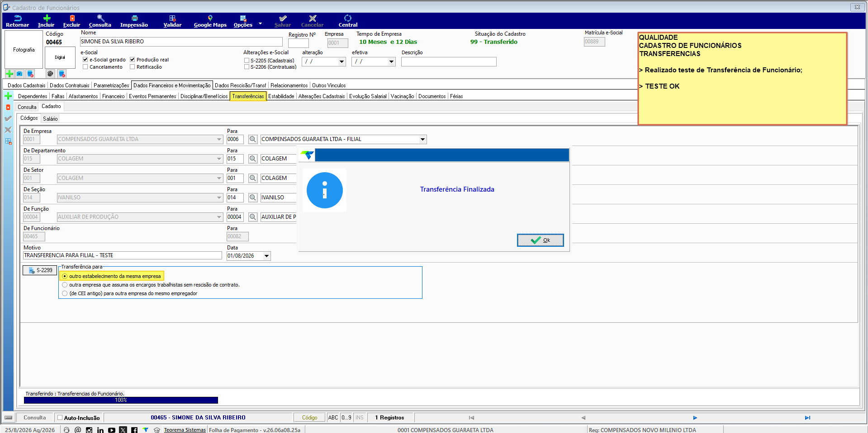Toggle the e-Social gerado checkbox
Image resolution: width=868 pixels, height=433 pixels.
click(x=85, y=60)
